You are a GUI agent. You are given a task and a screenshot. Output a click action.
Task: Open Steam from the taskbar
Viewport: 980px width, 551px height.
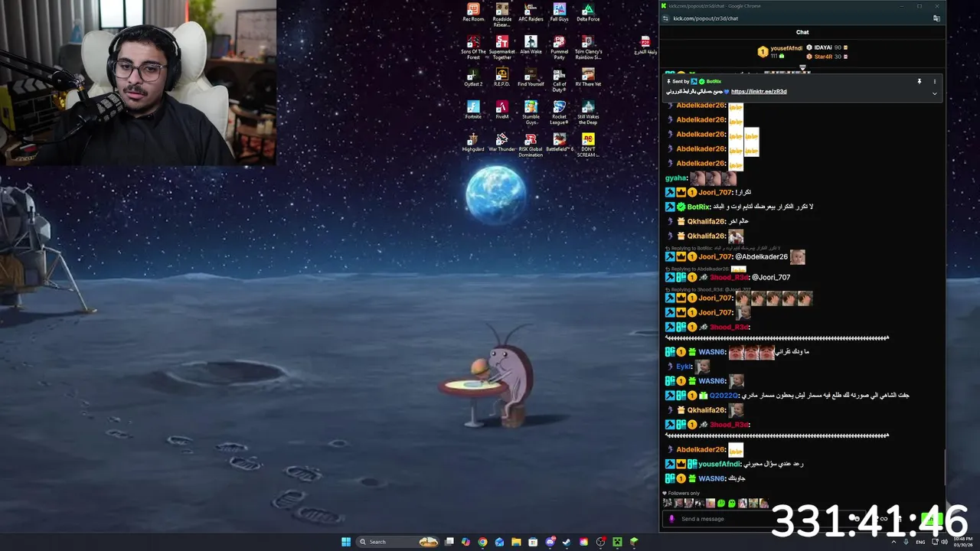(567, 542)
